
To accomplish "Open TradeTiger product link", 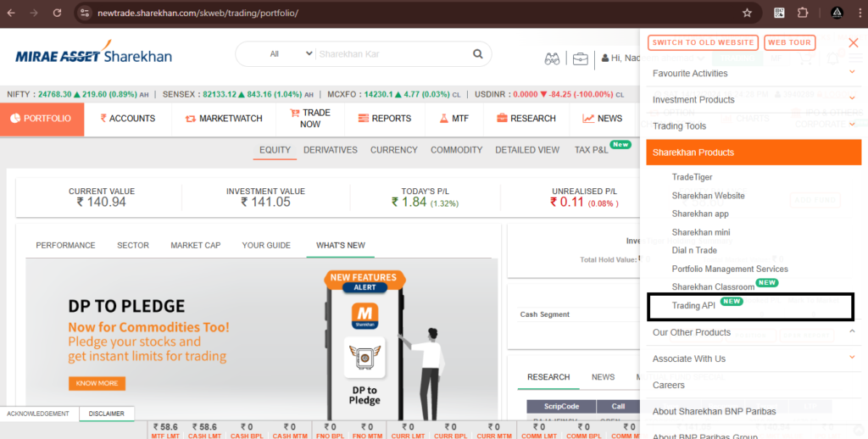I will point(692,177).
